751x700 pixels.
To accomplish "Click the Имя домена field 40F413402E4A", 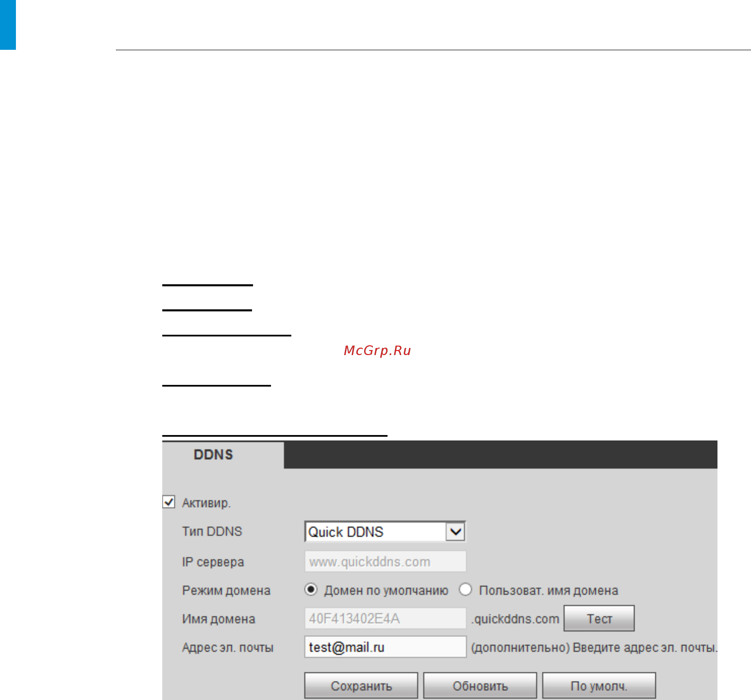I will tap(385, 619).
